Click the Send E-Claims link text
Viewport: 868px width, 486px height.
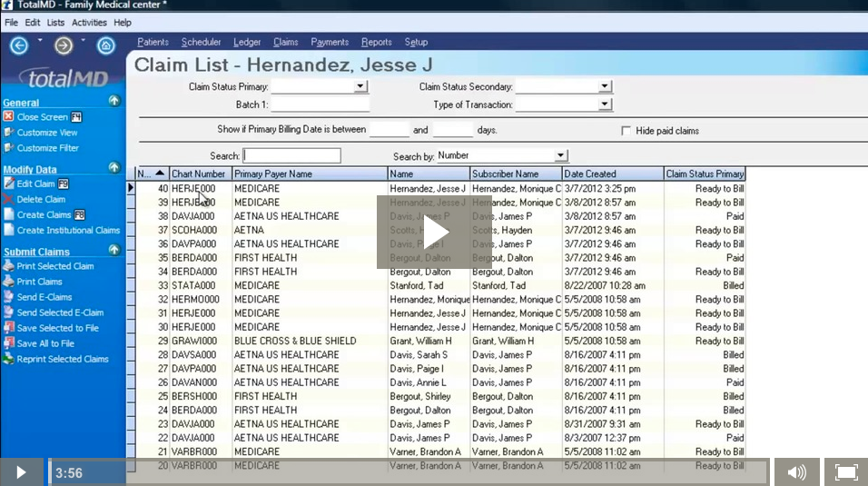point(44,297)
